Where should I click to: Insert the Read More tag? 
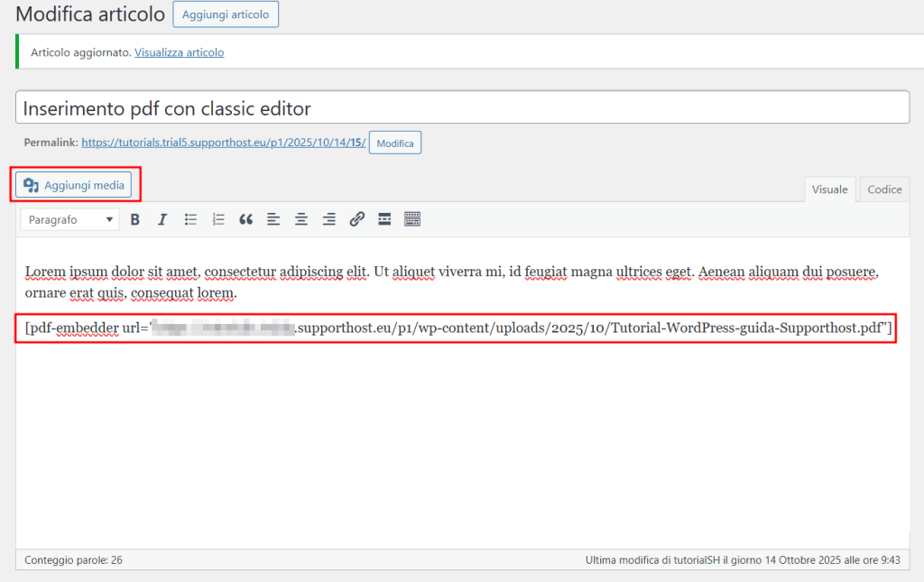[383, 218]
